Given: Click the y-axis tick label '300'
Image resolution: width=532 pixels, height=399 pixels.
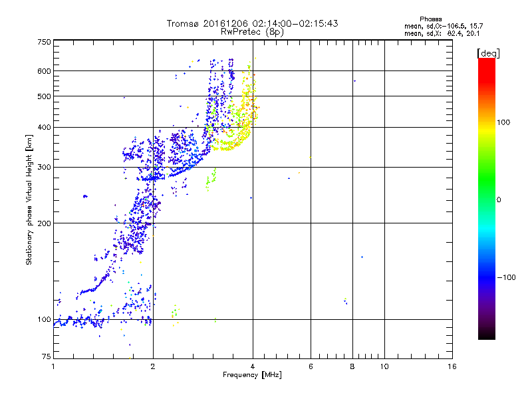Looking at the screenshot, I should 44,168.
